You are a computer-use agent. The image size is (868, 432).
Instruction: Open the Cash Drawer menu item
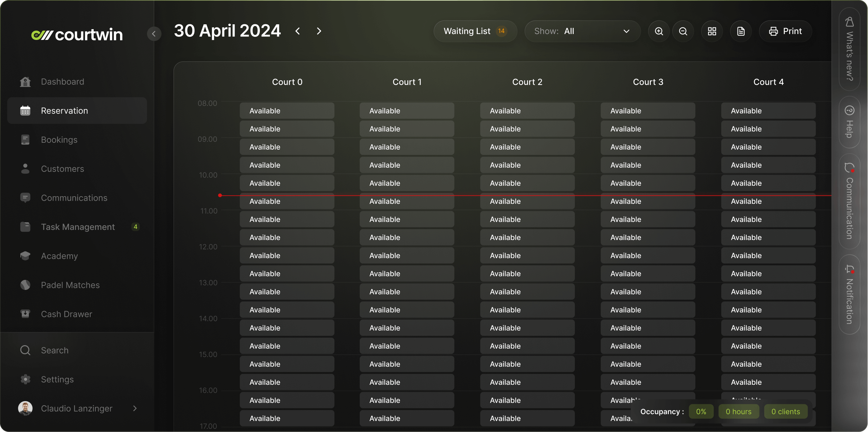(67, 314)
